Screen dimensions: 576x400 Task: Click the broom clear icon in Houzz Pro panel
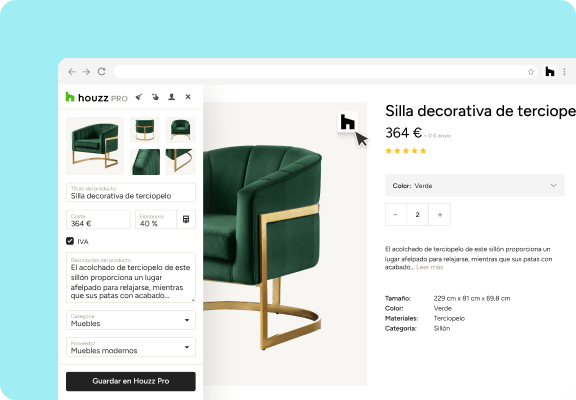click(x=139, y=97)
